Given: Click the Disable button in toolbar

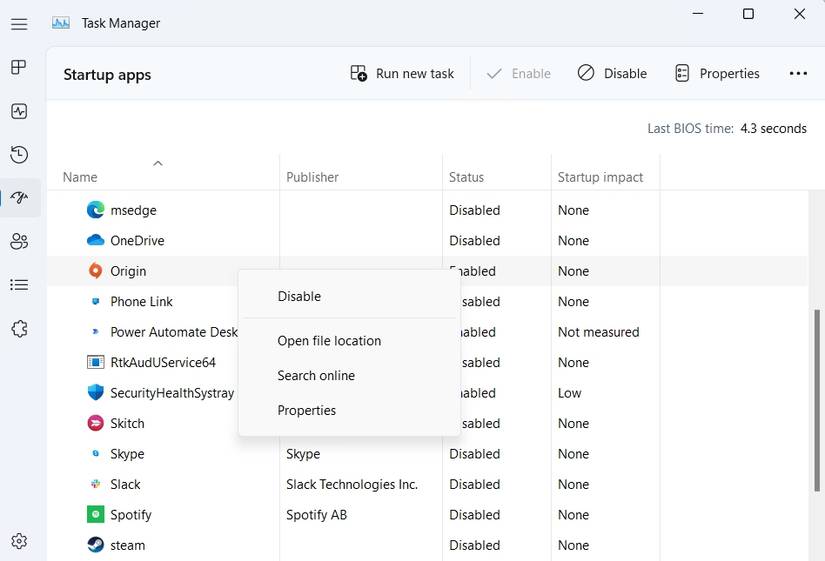Looking at the screenshot, I should tap(612, 74).
